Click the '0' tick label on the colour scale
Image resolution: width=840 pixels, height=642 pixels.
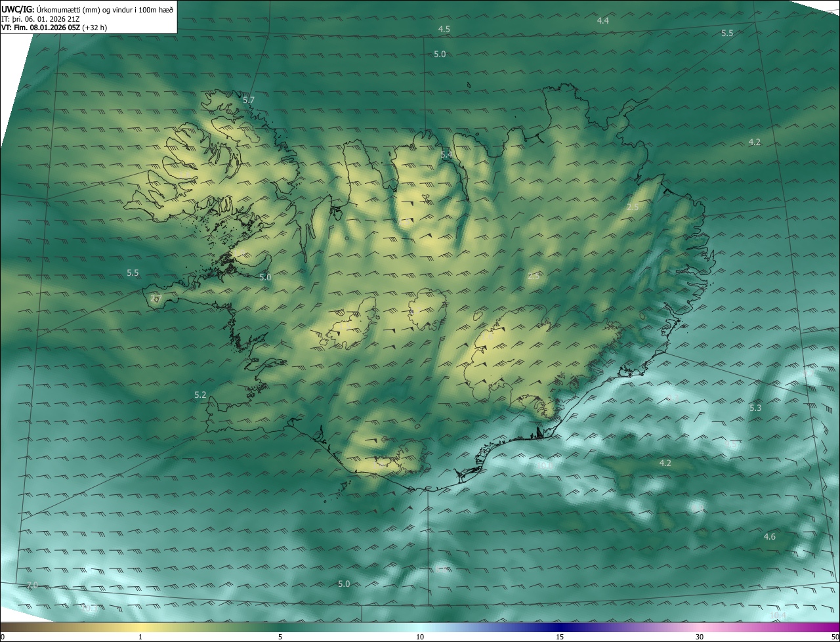[3, 637]
